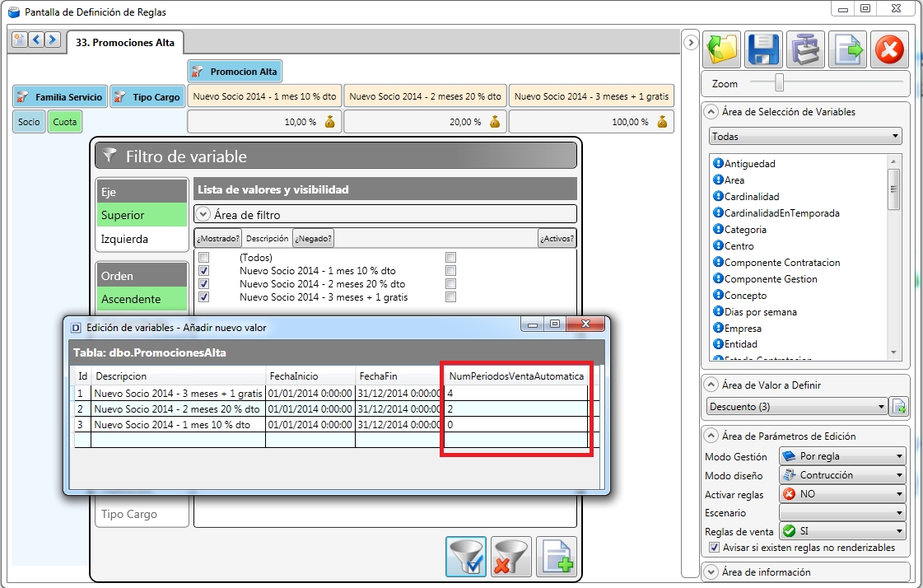
Task: Save using the blue floppy disk icon
Action: (x=763, y=49)
